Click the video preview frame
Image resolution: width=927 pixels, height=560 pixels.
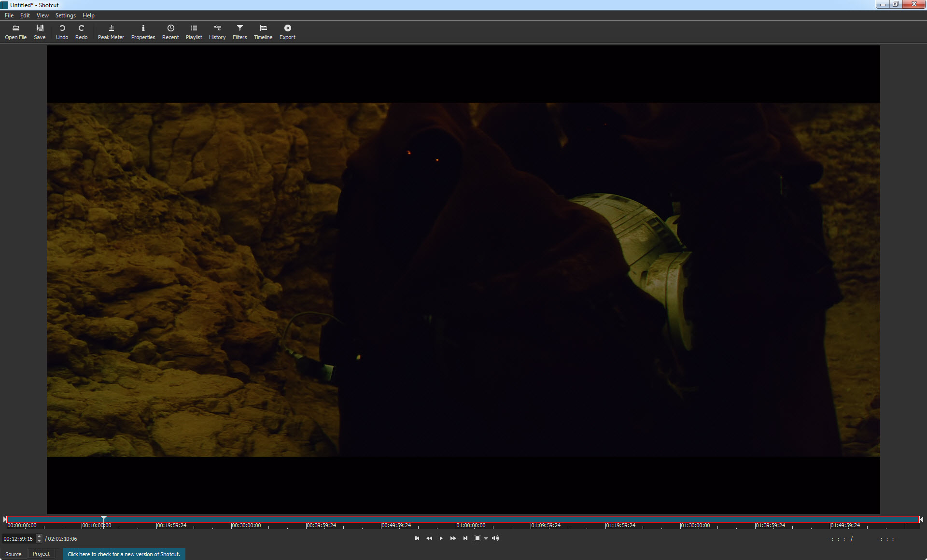[463, 280]
